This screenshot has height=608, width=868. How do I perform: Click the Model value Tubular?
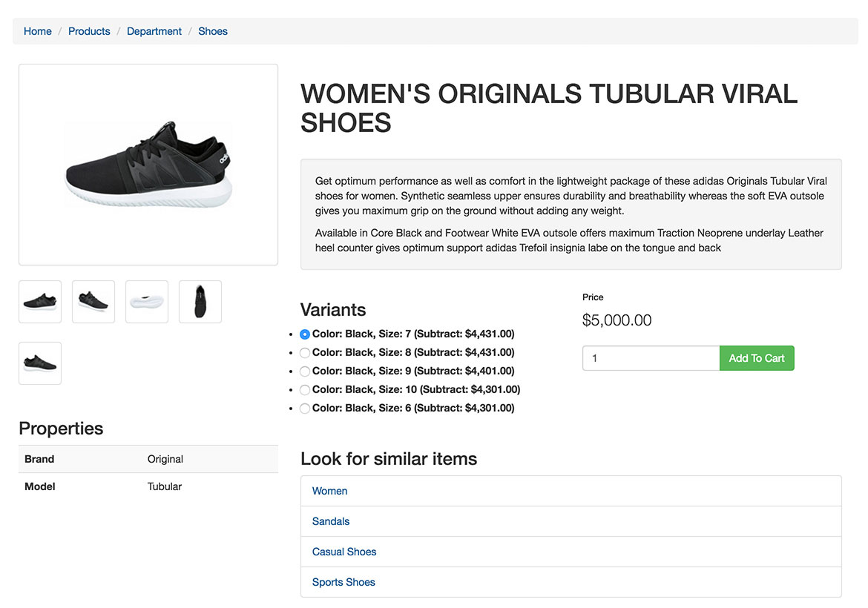click(x=165, y=486)
